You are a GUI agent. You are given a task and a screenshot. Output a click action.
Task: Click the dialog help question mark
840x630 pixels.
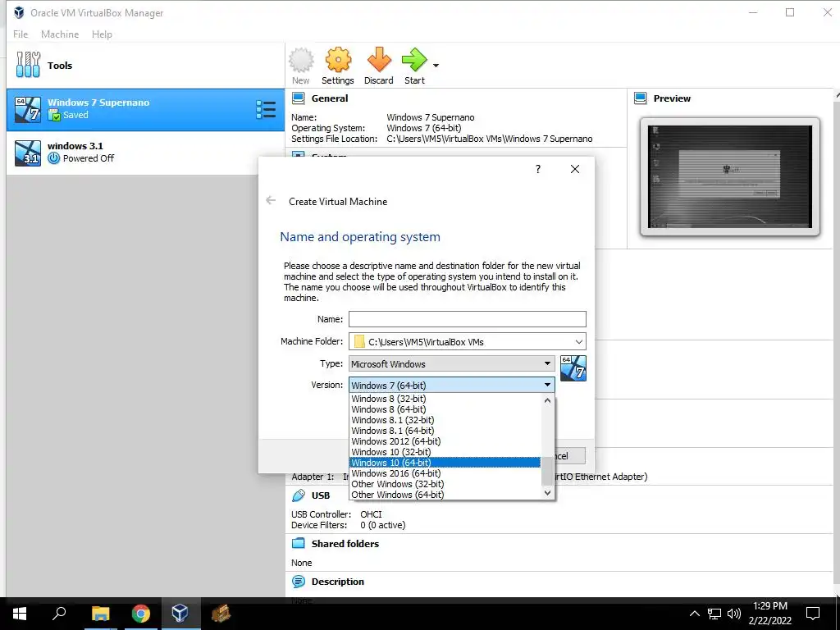click(x=538, y=169)
